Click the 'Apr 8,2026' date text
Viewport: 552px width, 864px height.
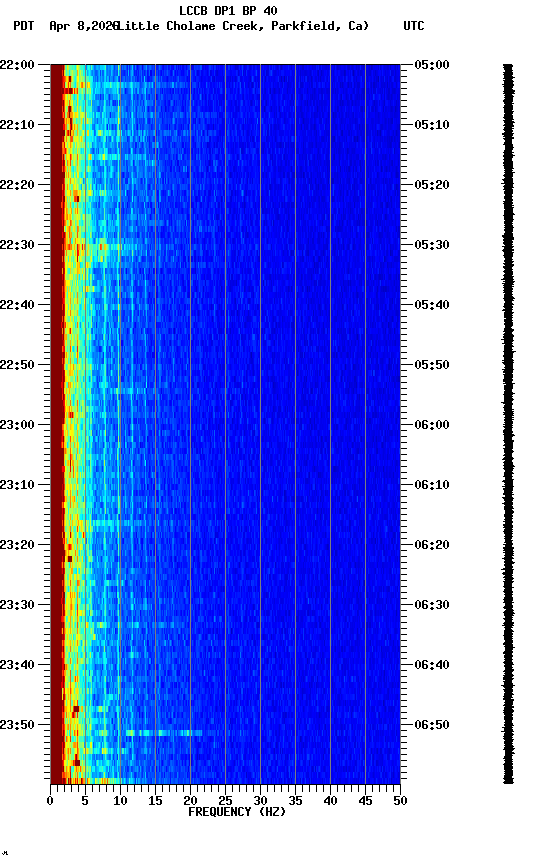coord(84,26)
